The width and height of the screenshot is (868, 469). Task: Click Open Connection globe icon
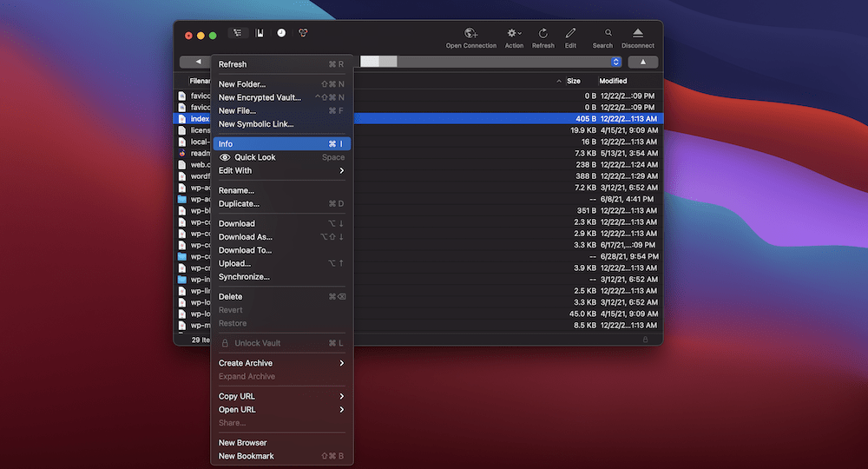pos(470,33)
